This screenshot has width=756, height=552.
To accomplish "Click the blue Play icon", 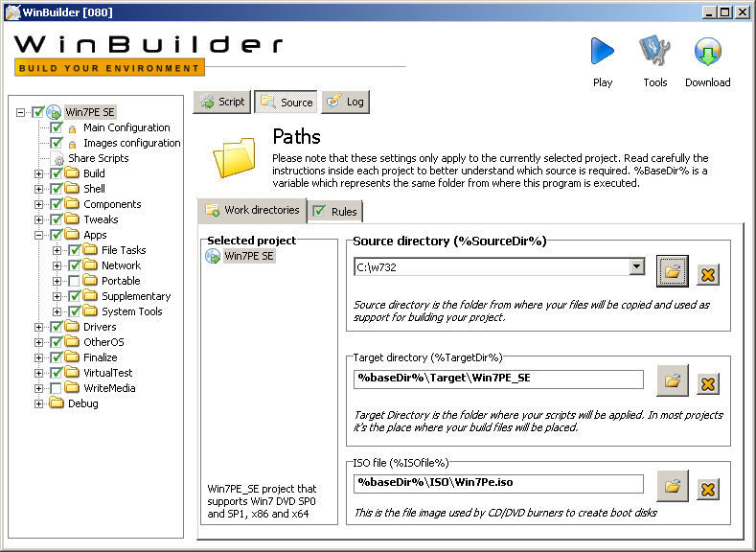I will (602, 51).
